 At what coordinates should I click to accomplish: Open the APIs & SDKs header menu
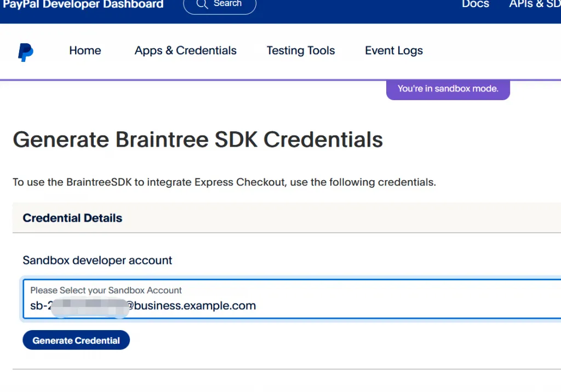[534, 4]
